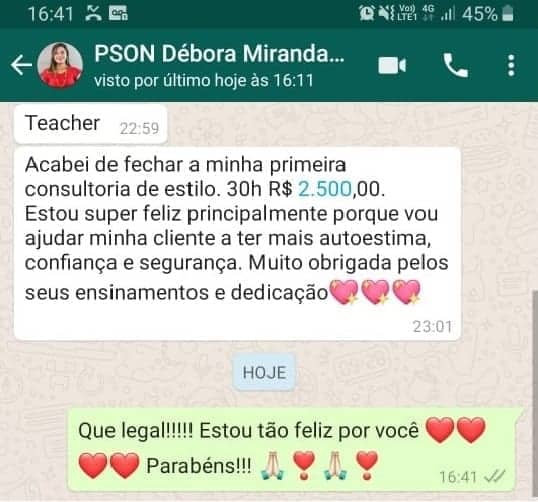Click the alarm clock status icon

click(366, 13)
